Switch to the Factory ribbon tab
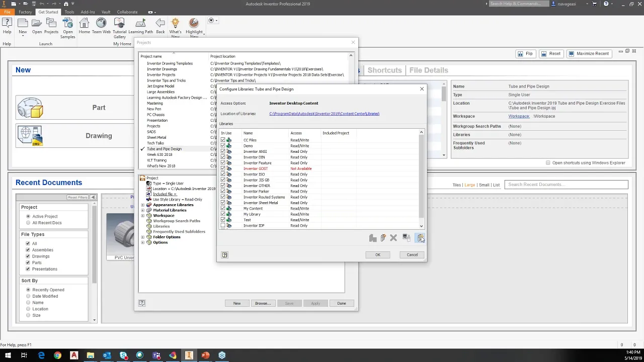The height and width of the screenshot is (362, 644). (x=25, y=12)
